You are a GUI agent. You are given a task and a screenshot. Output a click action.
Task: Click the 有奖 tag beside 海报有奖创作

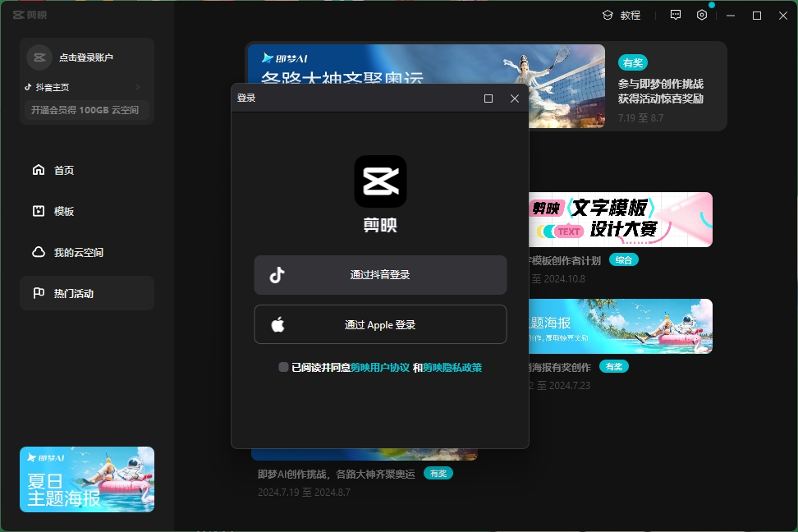[614, 366]
